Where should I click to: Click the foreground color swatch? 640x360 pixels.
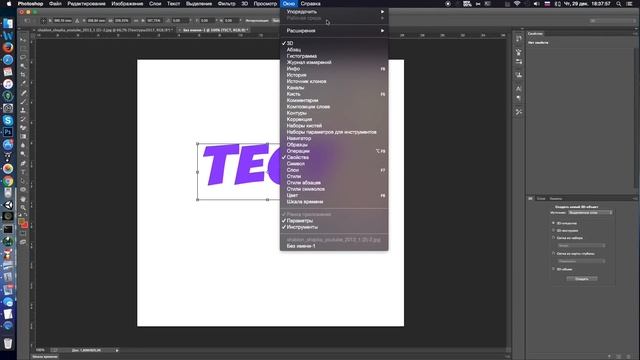click(x=21, y=222)
